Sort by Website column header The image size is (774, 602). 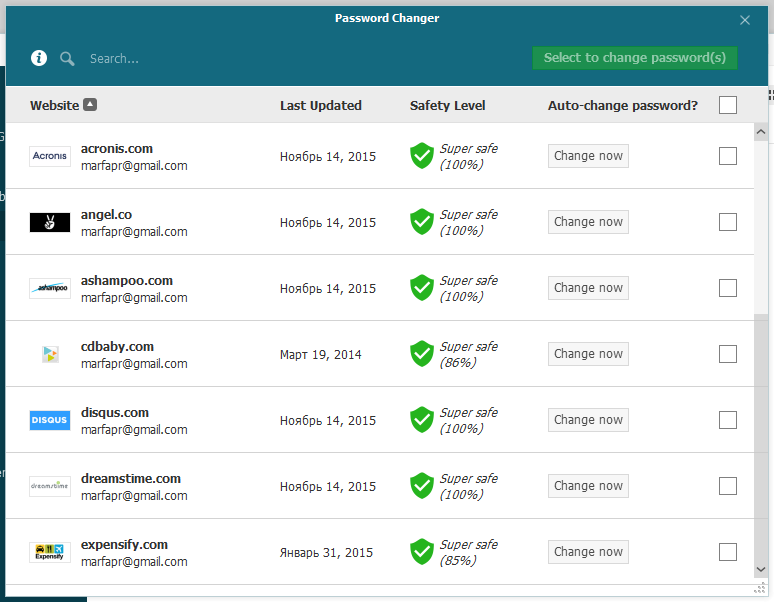pyautogui.click(x=54, y=106)
